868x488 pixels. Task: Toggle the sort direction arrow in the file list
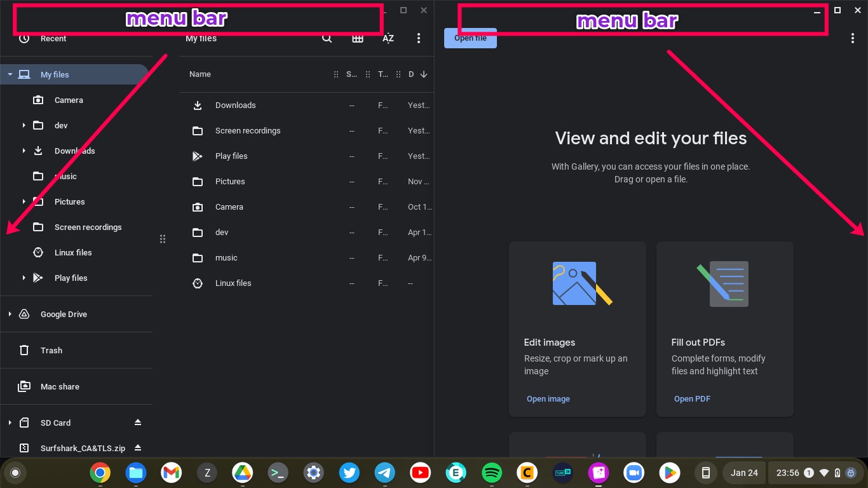pos(424,74)
